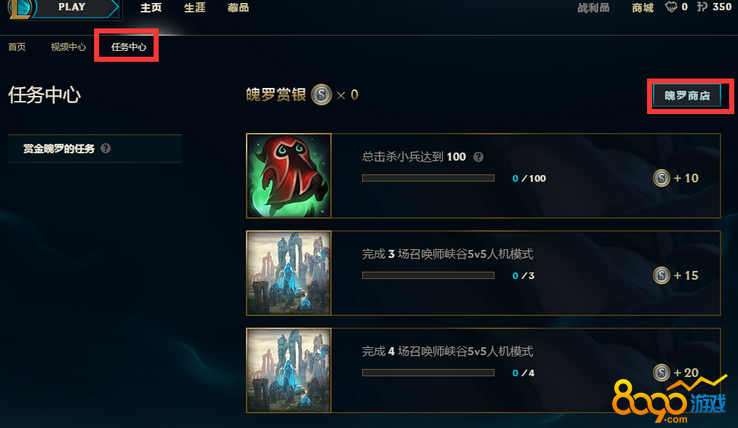738x428 pixels.
Task: Click the League of Legends logo icon
Action: 21,7
